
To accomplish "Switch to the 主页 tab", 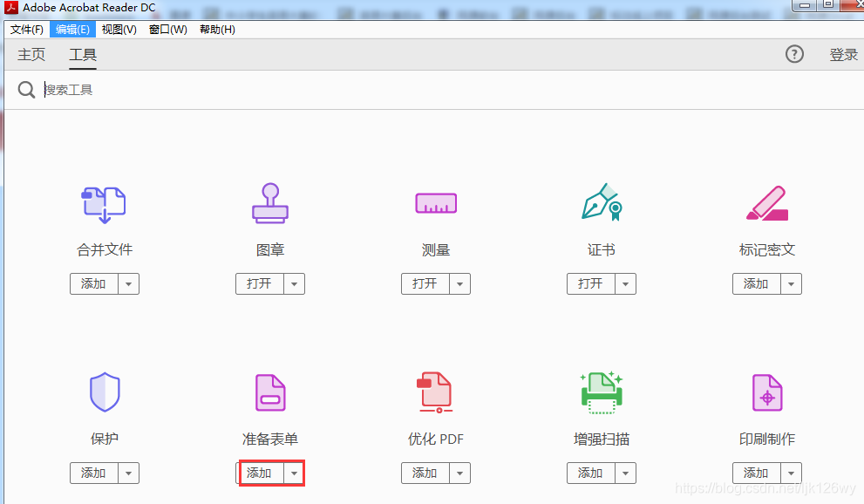I will tap(31, 55).
